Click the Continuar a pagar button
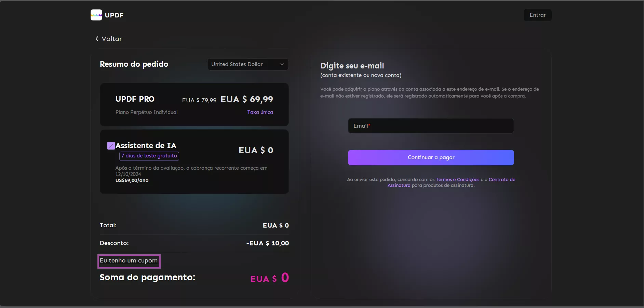The width and height of the screenshot is (644, 308). click(431, 157)
